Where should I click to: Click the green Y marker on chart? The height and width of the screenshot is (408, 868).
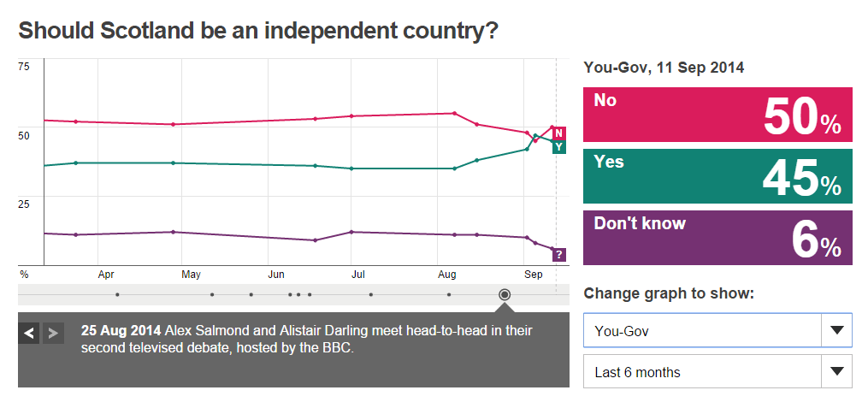click(558, 147)
